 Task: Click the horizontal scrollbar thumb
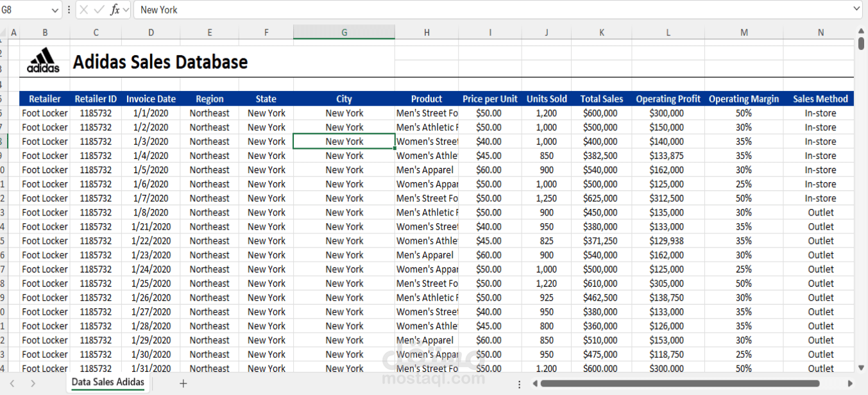click(679, 383)
